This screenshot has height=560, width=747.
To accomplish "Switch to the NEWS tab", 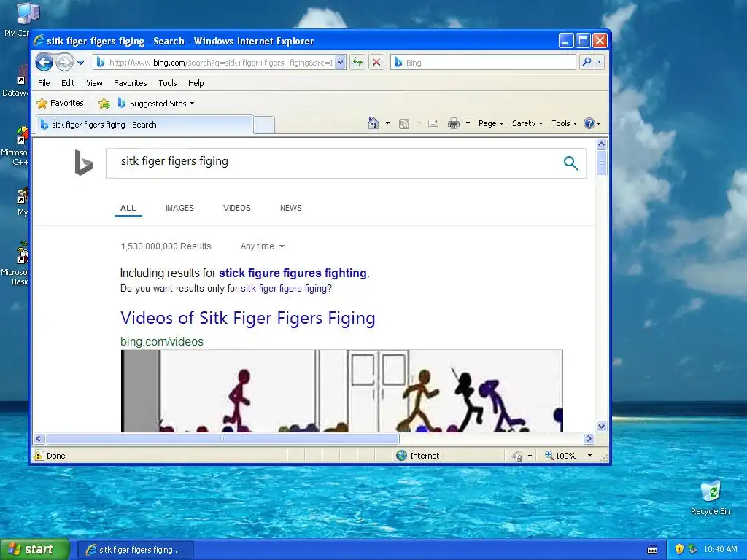I will tap(290, 208).
